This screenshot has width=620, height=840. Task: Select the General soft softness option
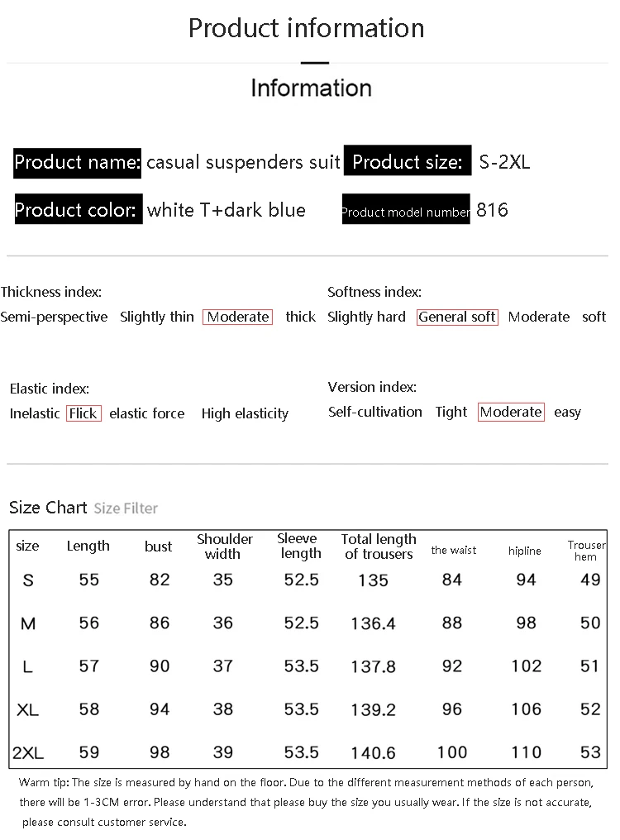[457, 317]
